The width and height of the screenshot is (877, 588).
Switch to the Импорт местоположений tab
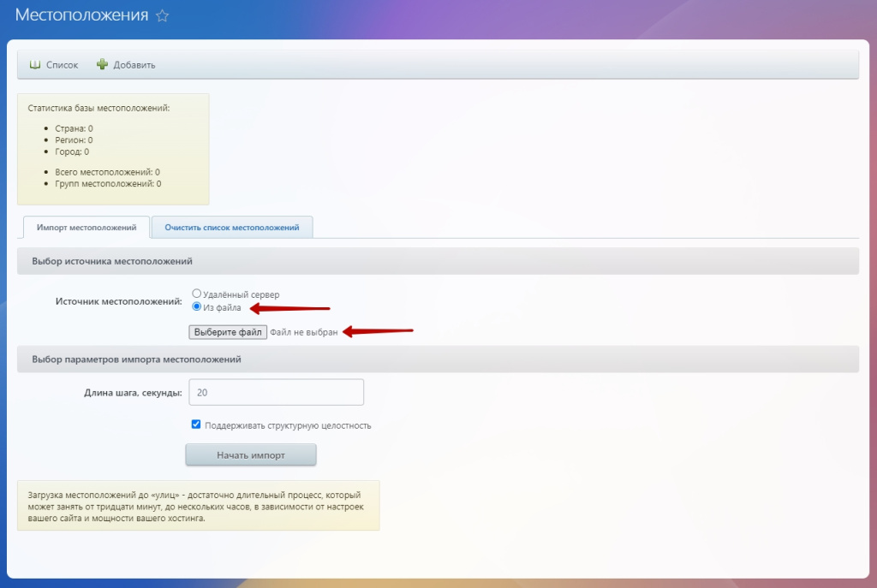click(86, 228)
